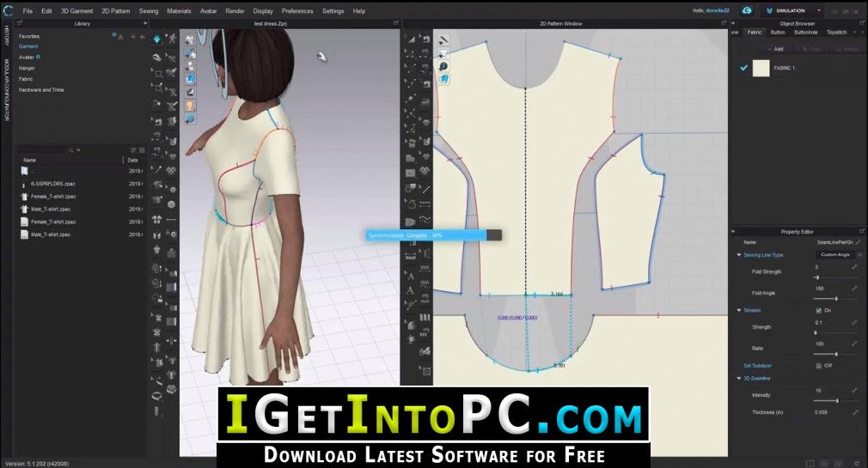The image size is (868, 468).
Task: Sort Library files by the Date column header
Action: coord(133,161)
